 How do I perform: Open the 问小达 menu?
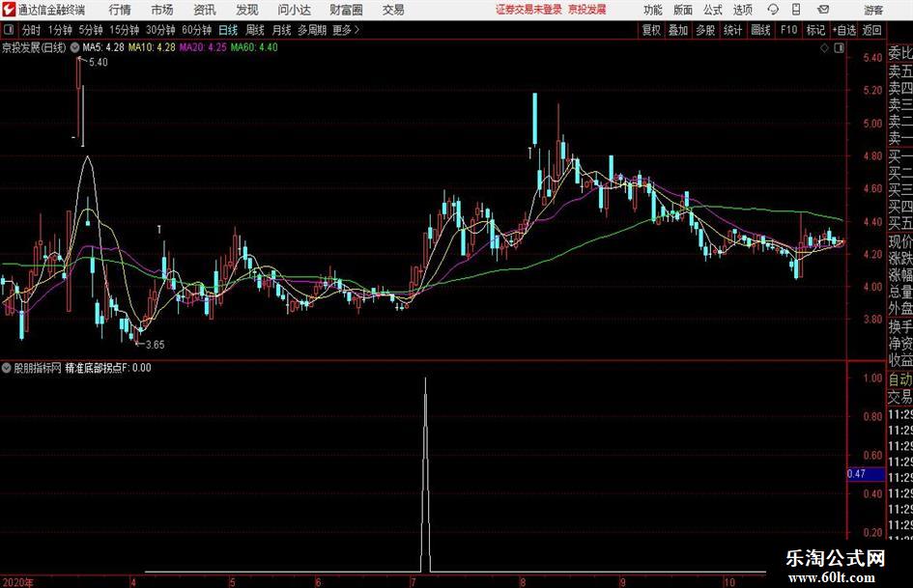point(294,10)
